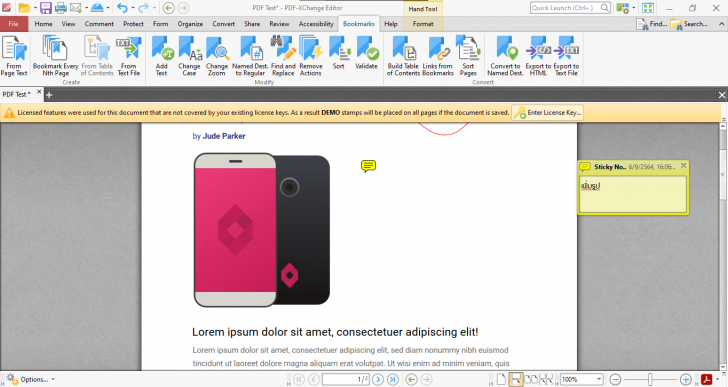Save document with floppy disk icon
The width and height of the screenshot is (728, 387).
point(46,7)
